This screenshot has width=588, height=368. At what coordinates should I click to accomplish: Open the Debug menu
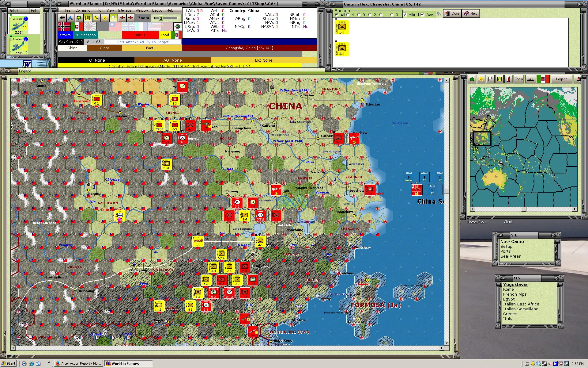point(157,10)
